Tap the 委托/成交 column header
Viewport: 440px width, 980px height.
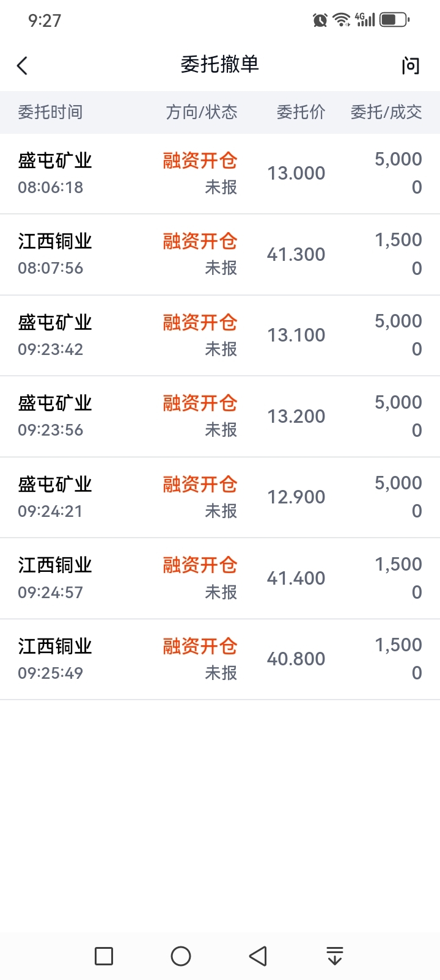[386, 112]
